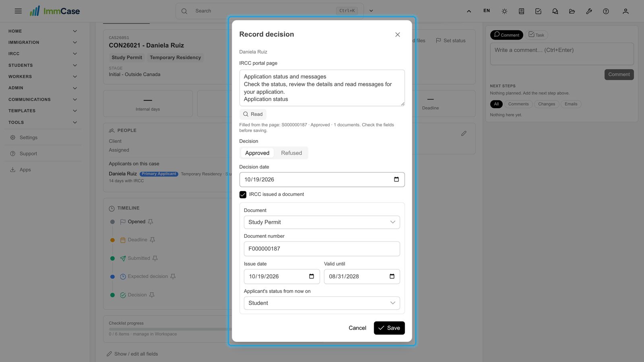Click the pencil edit icon in People card
The width and height of the screenshot is (644, 362).
[x=464, y=133]
